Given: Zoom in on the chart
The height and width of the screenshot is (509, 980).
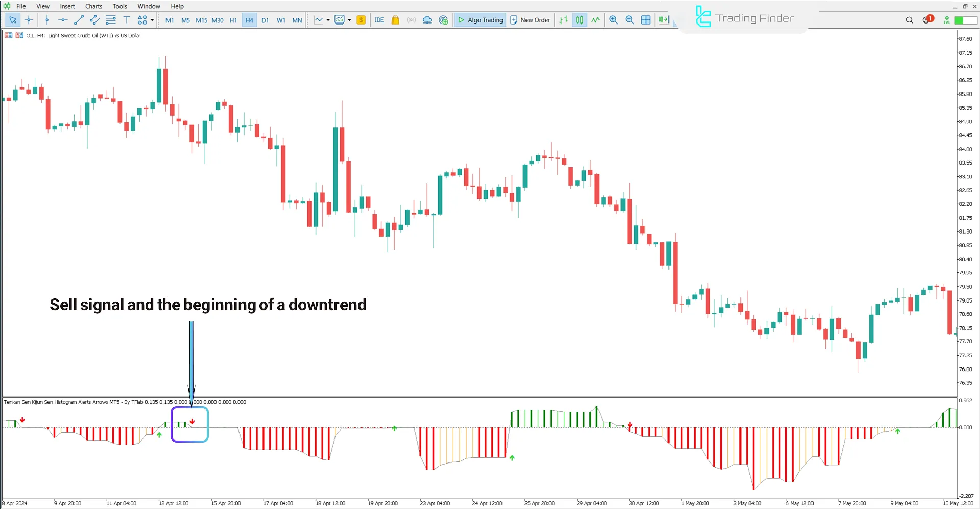Looking at the screenshot, I should (x=613, y=20).
